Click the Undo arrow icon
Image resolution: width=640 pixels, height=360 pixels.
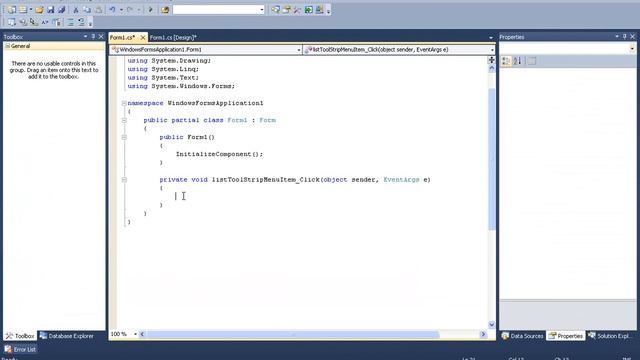pyautogui.click(x=112, y=9)
